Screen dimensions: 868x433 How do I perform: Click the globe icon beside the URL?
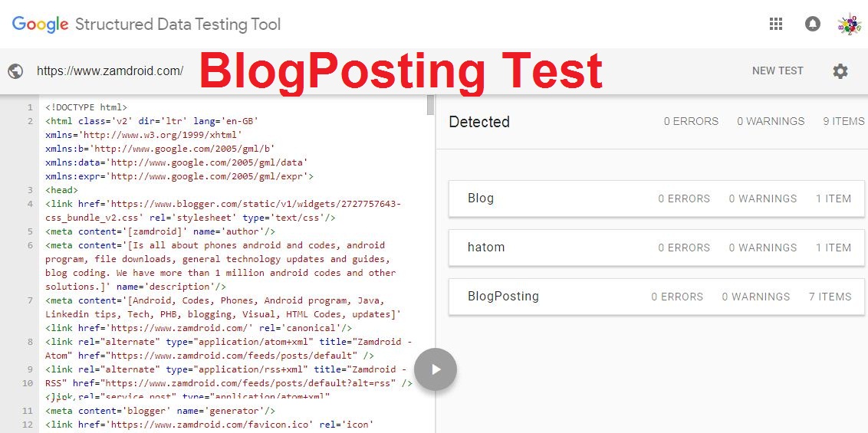click(x=15, y=71)
